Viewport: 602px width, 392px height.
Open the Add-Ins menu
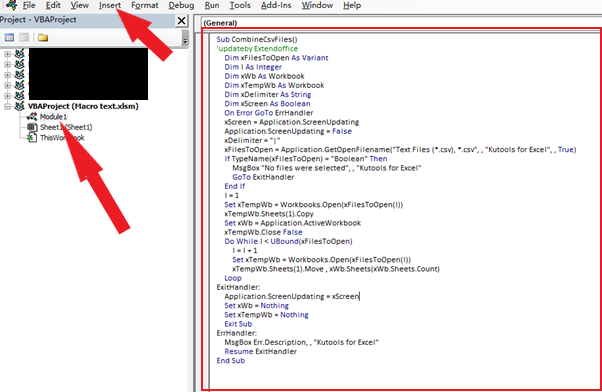click(x=276, y=5)
